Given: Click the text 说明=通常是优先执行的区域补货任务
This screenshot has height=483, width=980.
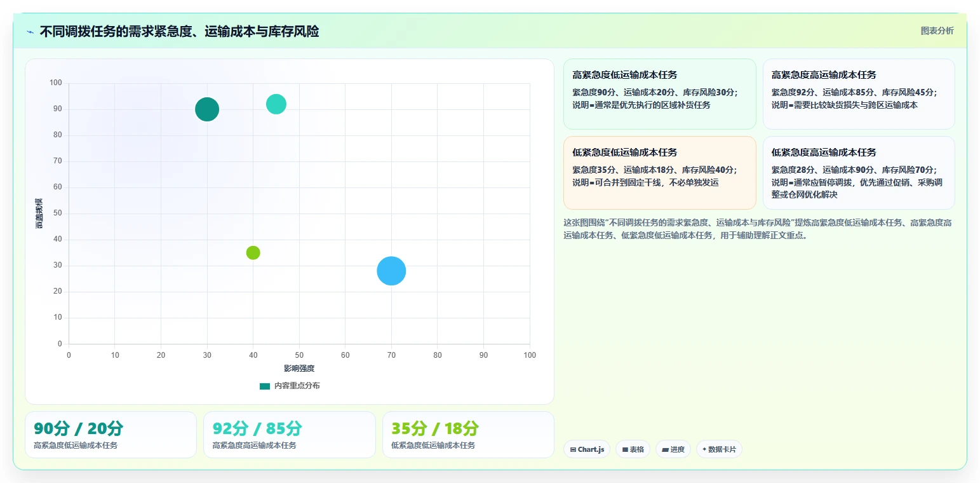Looking at the screenshot, I should tap(641, 105).
